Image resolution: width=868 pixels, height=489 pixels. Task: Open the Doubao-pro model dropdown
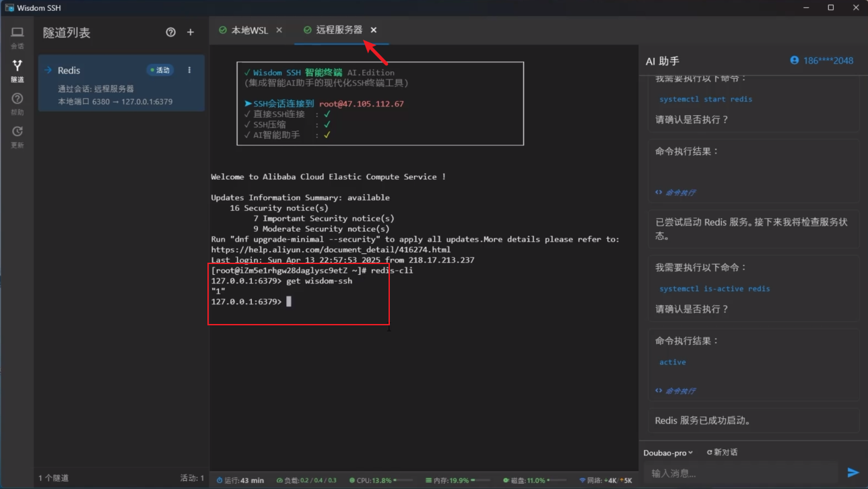pyautogui.click(x=667, y=452)
